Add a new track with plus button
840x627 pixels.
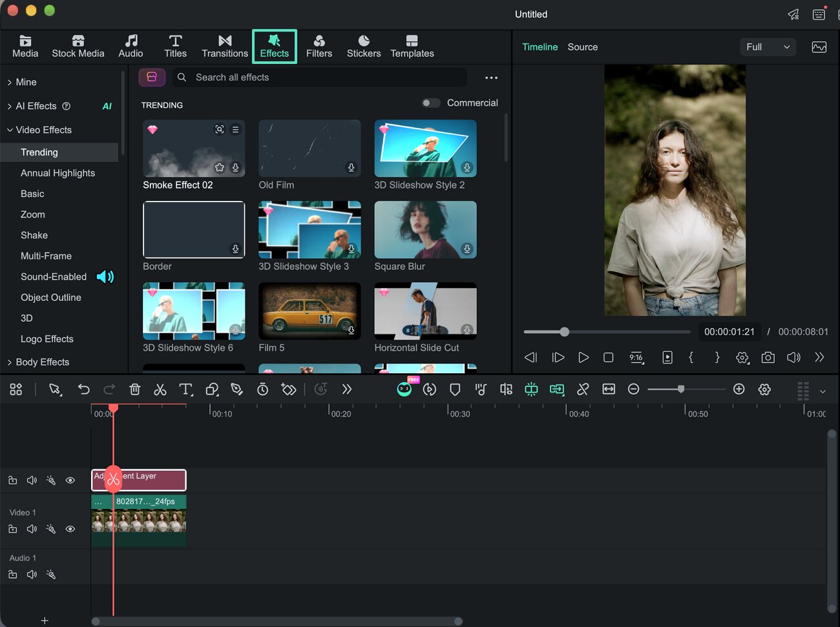click(x=45, y=620)
